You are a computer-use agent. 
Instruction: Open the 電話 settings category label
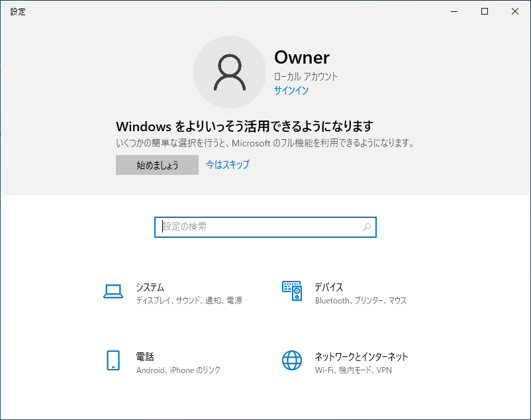point(145,356)
